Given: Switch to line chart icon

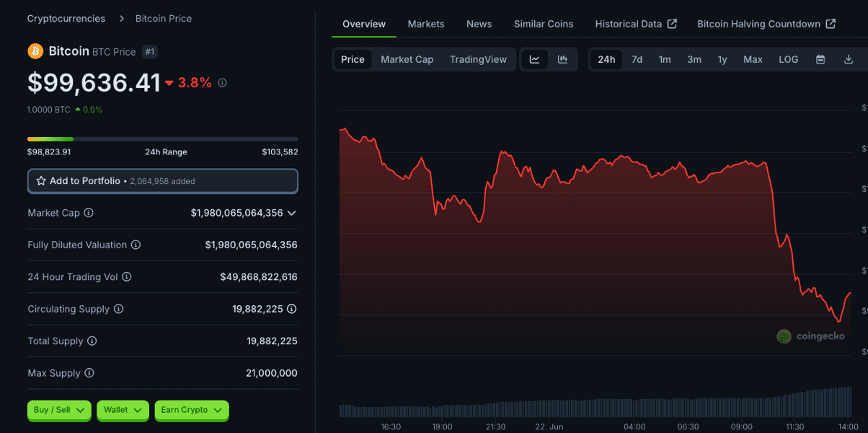Looking at the screenshot, I should coord(534,59).
